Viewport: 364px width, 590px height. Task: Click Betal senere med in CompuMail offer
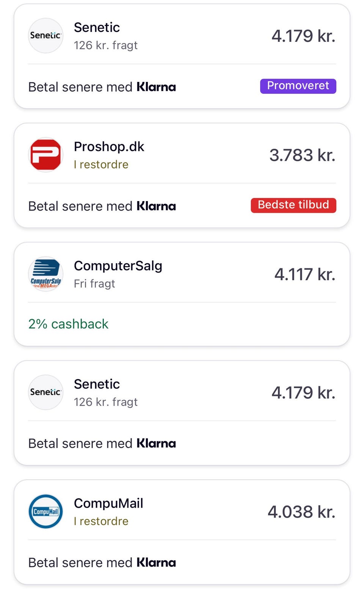80,562
